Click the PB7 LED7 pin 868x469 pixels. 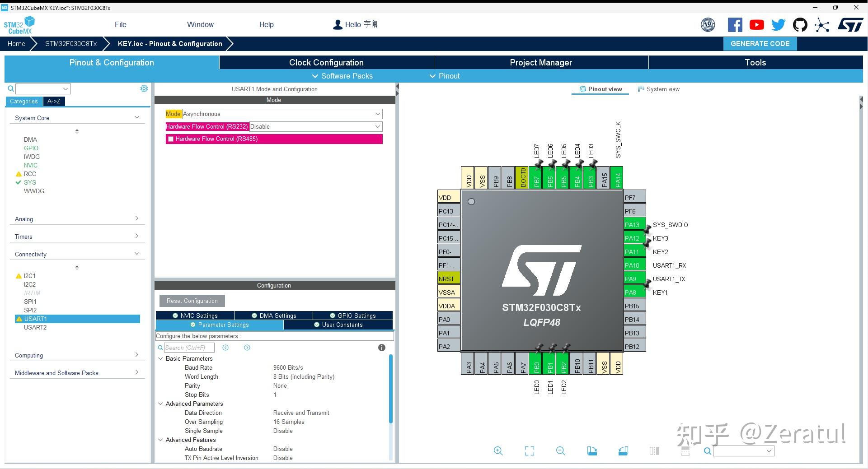coord(536,177)
